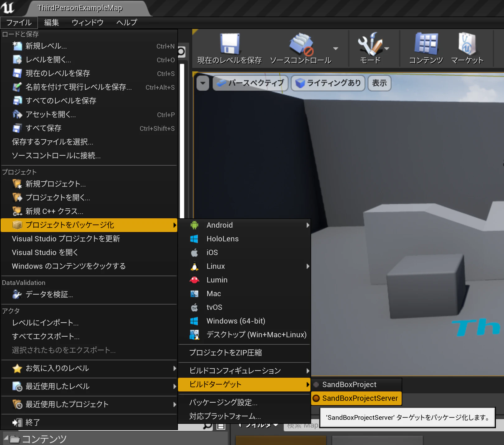Choose デスクトップ (Win+Mac+Linux) platform
Viewport: 504px width, 445px height.
click(244, 335)
